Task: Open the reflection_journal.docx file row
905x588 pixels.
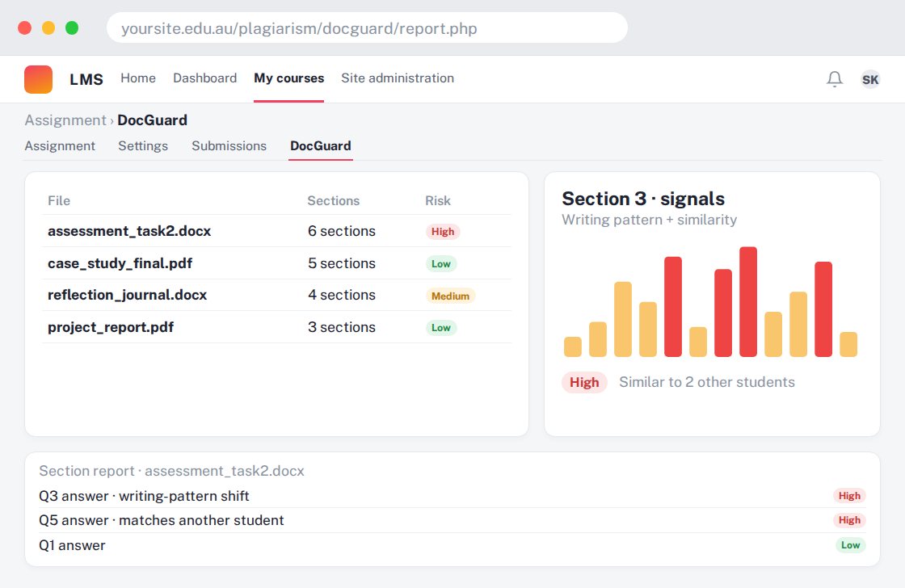Action: tap(276, 295)
